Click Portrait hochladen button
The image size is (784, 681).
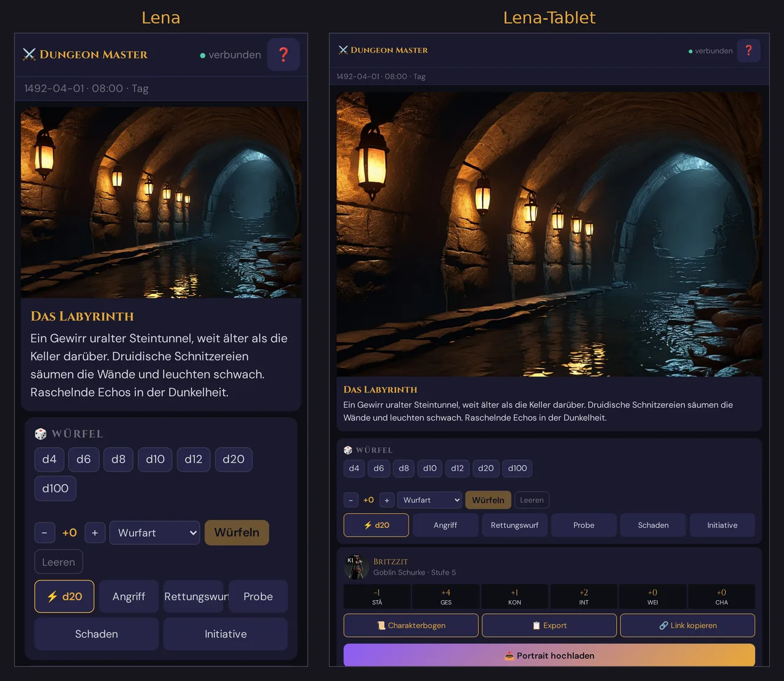[x=549, y=655]
